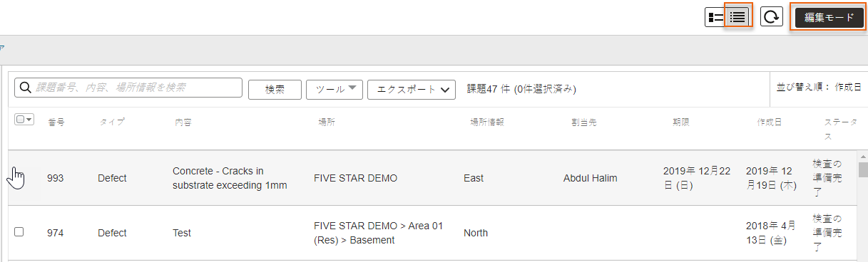Sort by the 番号 column header
This screenshot has height=262, width=868.
point(56,122)
